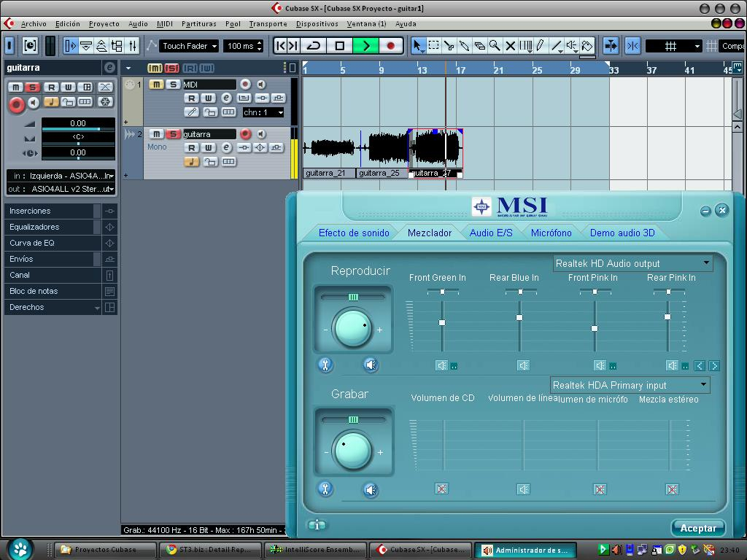Viewport: 747px width, 560px height.
Task: Switch to Audio E/S tab
Action: 491,233
